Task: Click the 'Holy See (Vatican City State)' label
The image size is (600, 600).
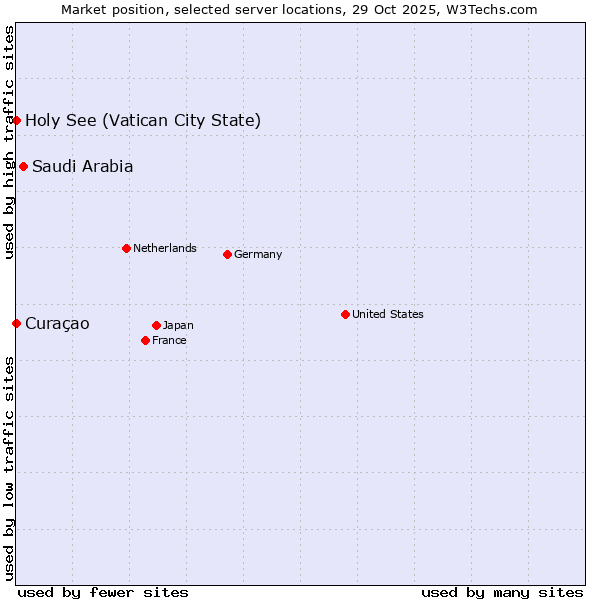Action: [x=143, y=121]
